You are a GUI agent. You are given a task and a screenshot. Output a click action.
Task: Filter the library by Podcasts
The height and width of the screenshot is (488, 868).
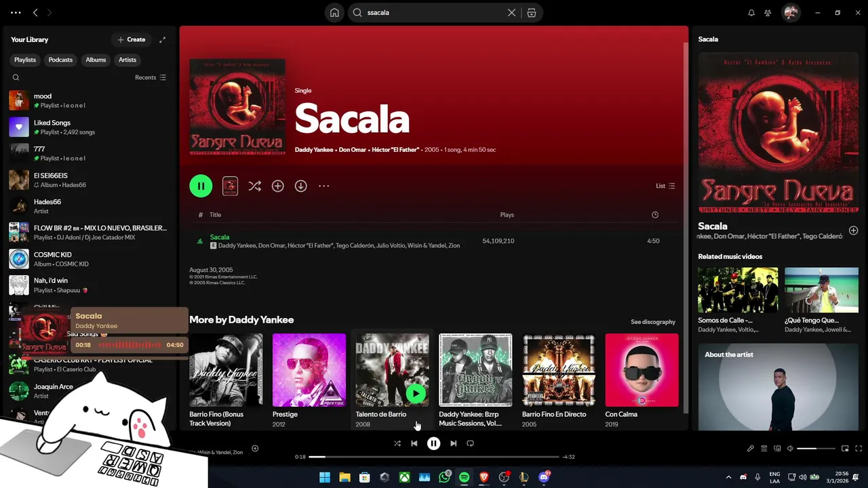[60, 60]
